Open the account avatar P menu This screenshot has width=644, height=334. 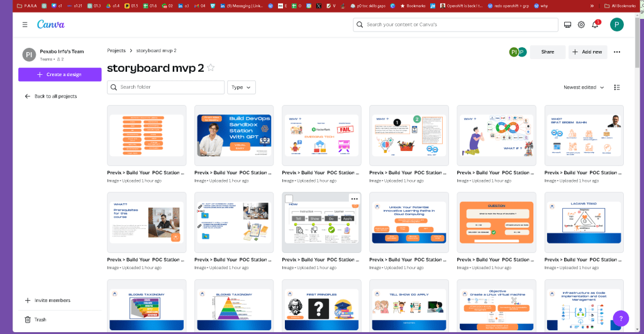coord(616,25)
